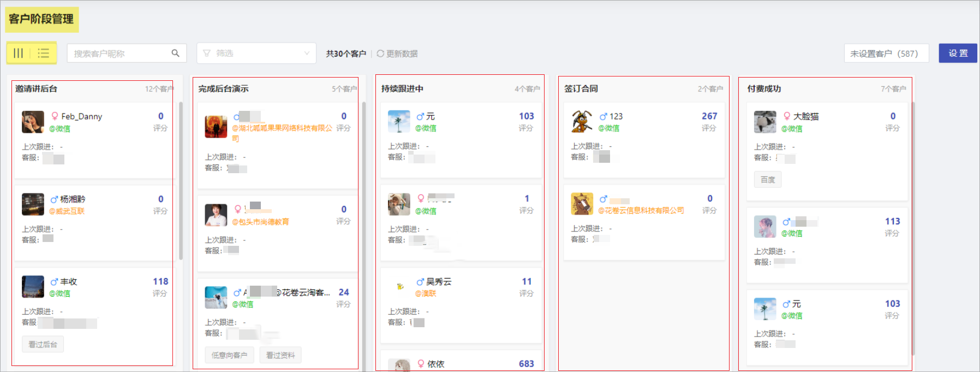Viewport: 980px width, 372px height.
Task: Click the 邀请讲后台 column header
Action: pos(36,88)
